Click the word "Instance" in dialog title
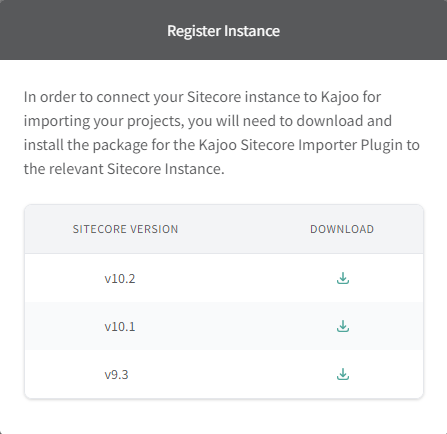 [252, 31]
